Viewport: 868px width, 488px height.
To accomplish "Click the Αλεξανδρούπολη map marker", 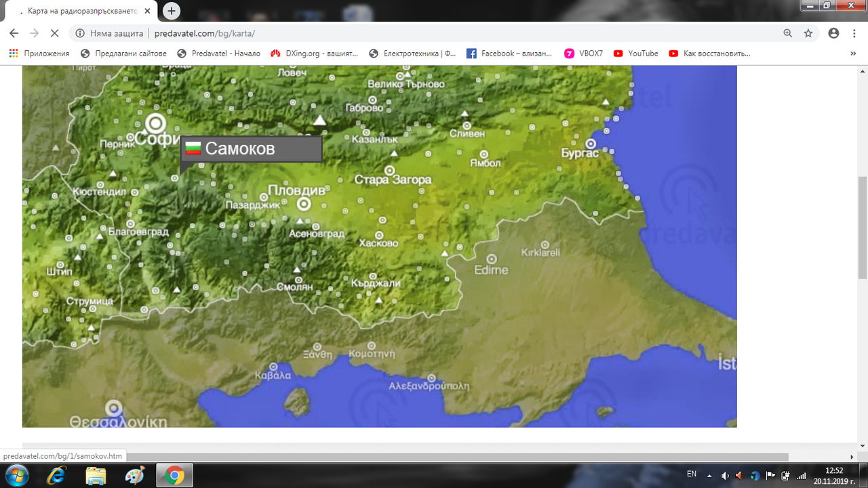I will (432, 378).
